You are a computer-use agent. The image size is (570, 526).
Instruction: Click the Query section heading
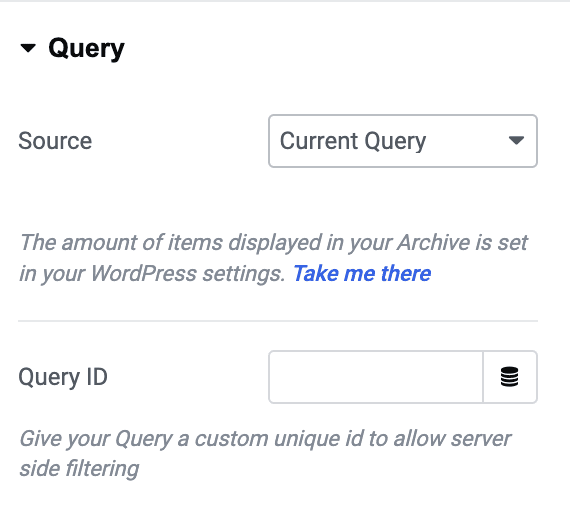(x=86, y=48)
